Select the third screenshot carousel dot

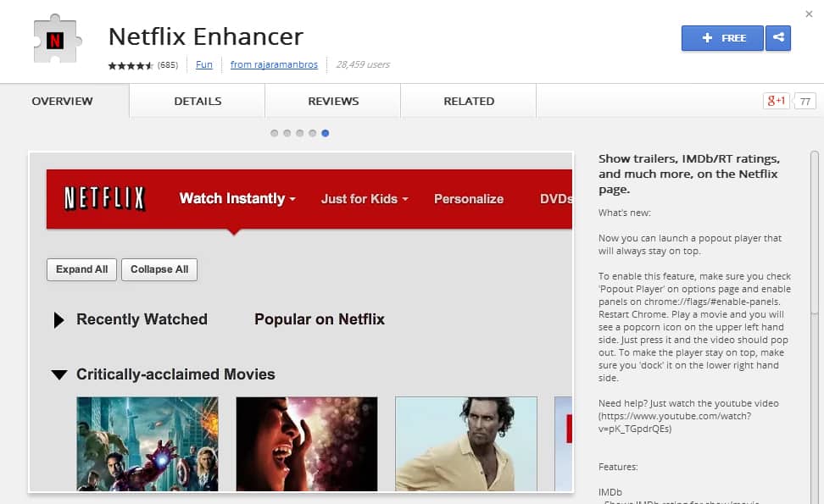pos(299,133)
